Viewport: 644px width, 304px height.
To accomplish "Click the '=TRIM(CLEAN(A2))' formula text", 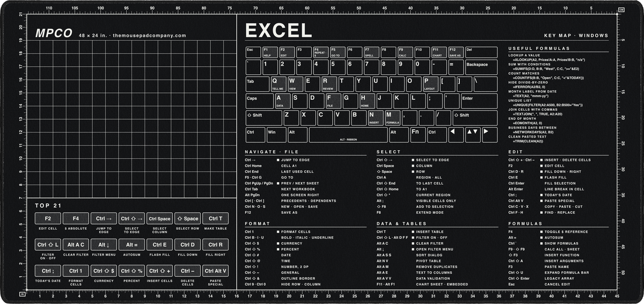I will [529, 141].
